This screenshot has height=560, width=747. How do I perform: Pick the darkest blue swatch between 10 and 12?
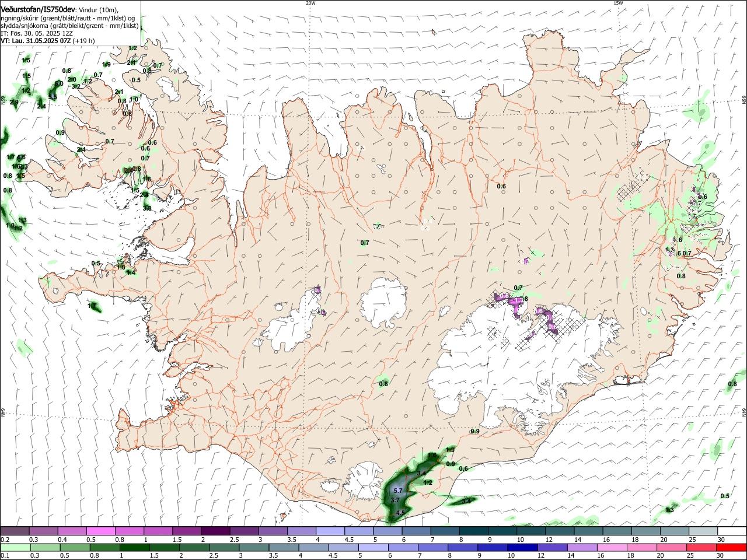tap(522, 548)
